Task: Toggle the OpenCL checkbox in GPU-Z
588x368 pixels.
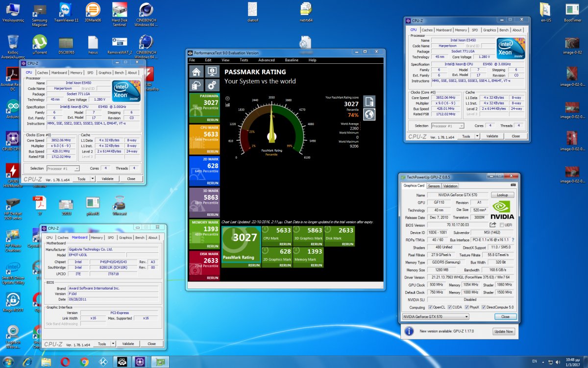Action: [430, 307]
